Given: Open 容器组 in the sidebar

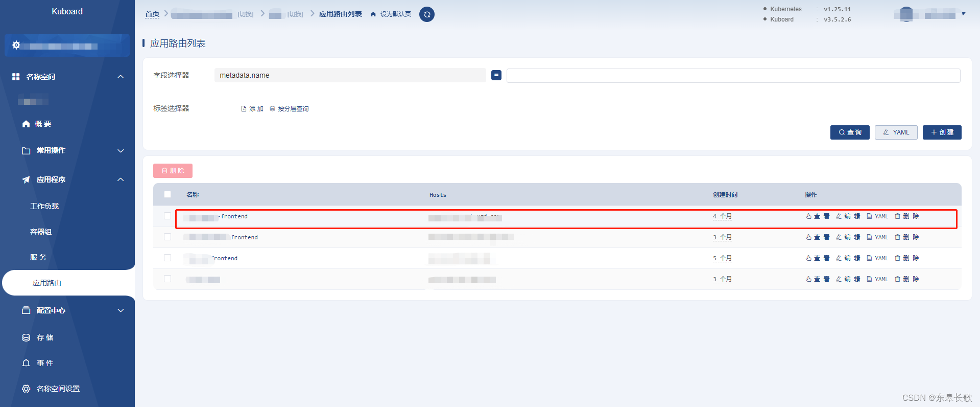Looking at the screenshot, I should point(41,232).
